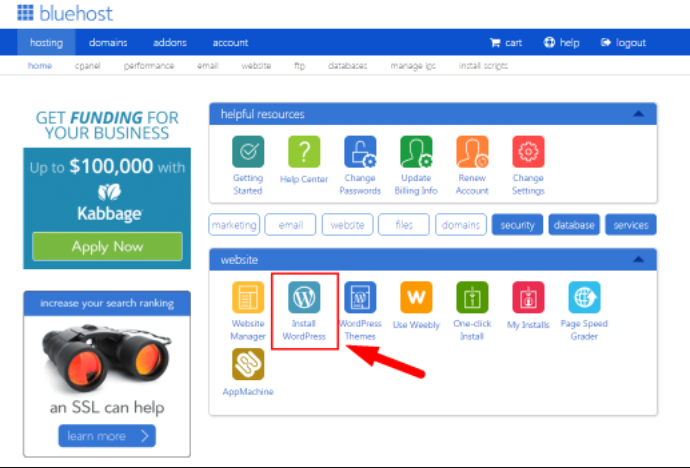Image resolution: width=690 pixels, height=468 pixels.
Task: Open Update Billing Info icon
Action: pos(416,153)
